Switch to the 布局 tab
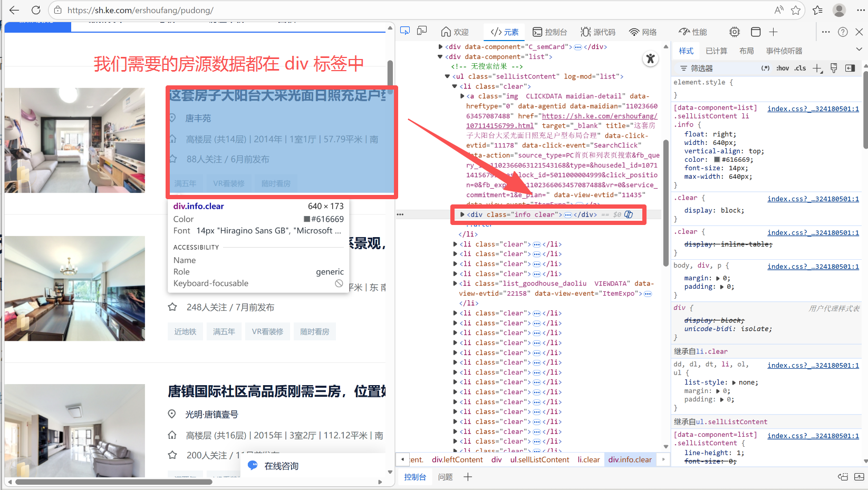 [x=746, y=51]
